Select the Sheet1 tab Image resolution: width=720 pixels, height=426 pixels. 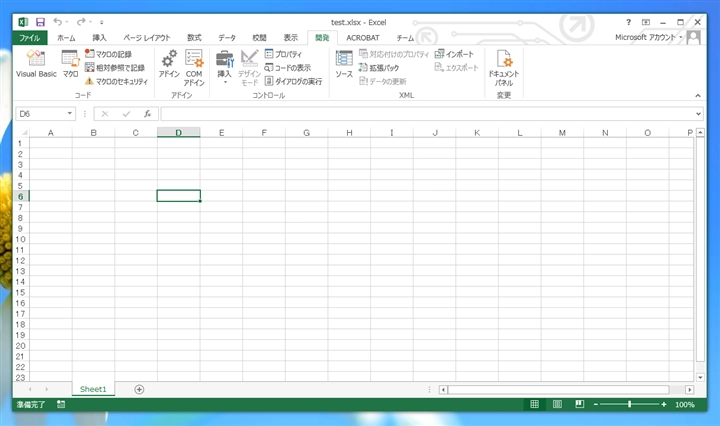[x=93, y=389]
